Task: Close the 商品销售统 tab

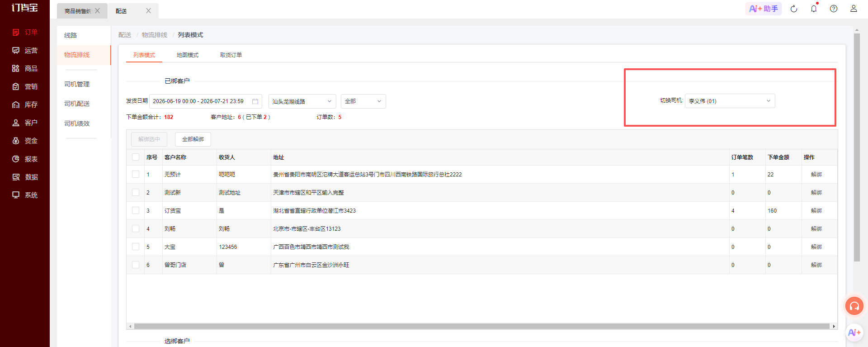Action: pos(97,11)
